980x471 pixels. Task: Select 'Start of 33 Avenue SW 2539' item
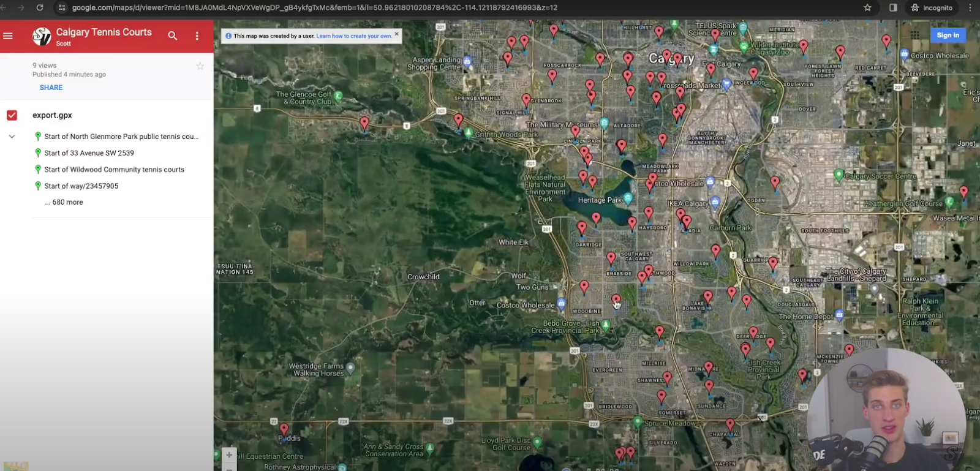point(89,153)
